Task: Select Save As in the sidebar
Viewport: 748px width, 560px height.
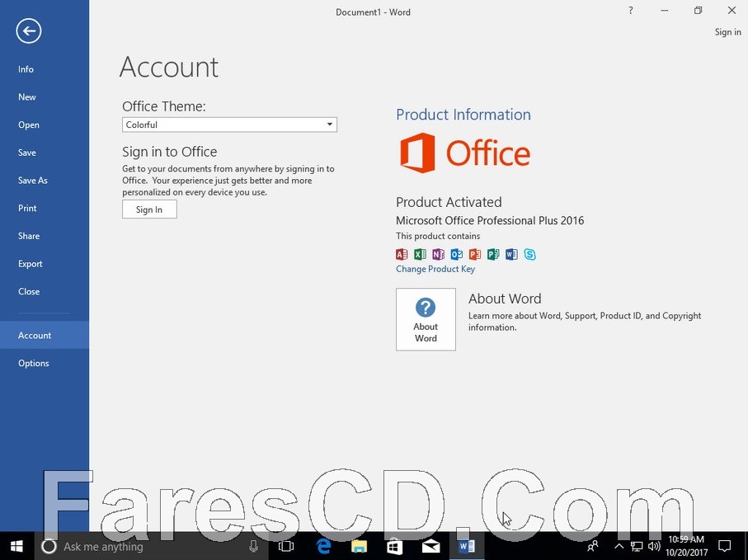Action: click(45, 181)
